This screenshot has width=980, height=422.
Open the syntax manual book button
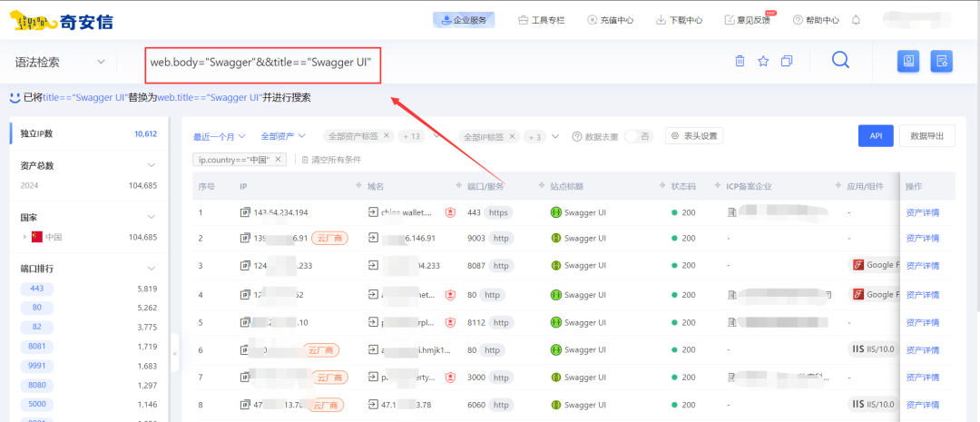tap(908, 61)
